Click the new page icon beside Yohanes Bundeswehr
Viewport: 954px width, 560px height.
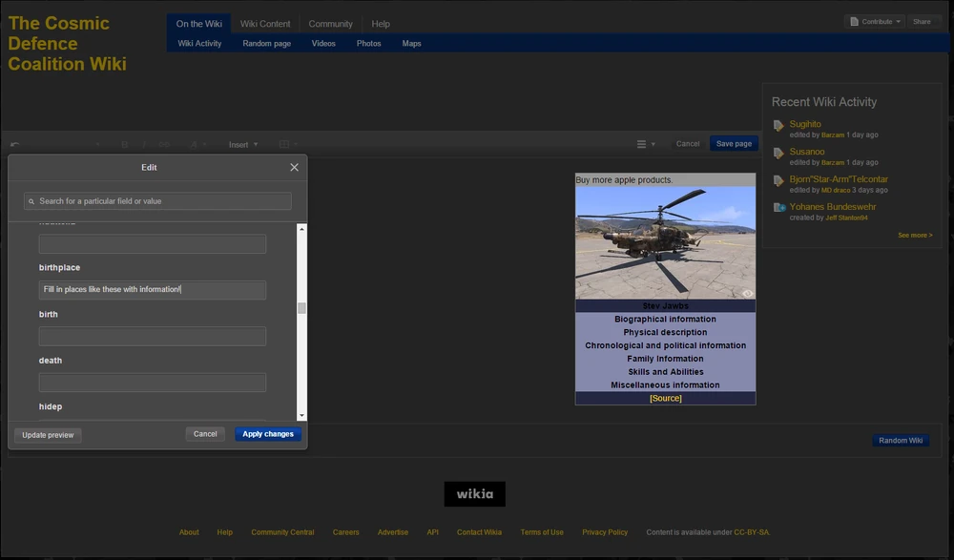779,207
